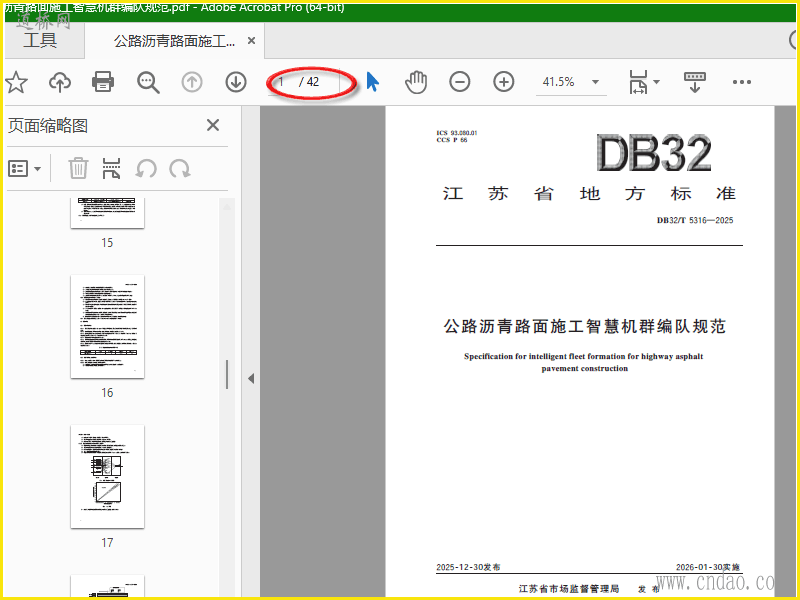Activate the selection arrow tool
Viewport: 800px width, 600px height.
point(373,82)
